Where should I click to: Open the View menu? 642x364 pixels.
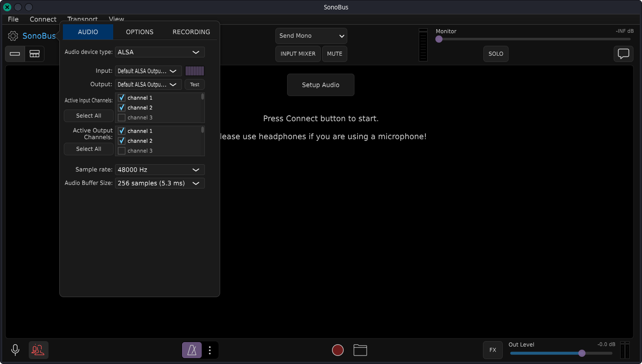pos(116,19)
